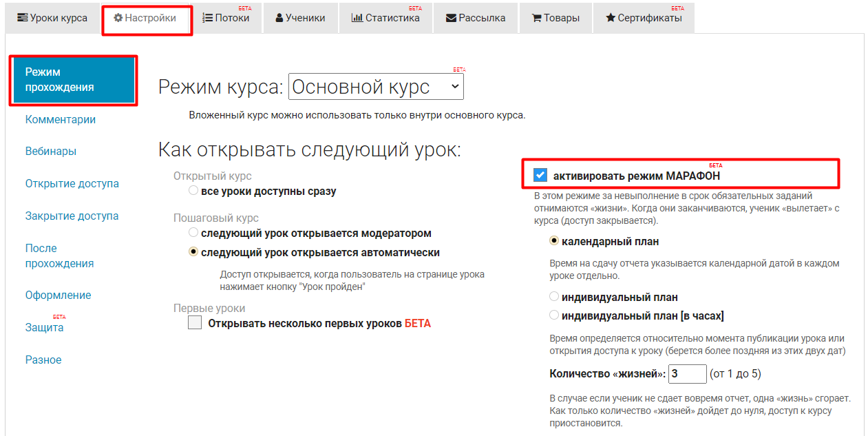Open the Защита sidebar section
The height and width of the screenshot is (436, 868).
[45, 328]
